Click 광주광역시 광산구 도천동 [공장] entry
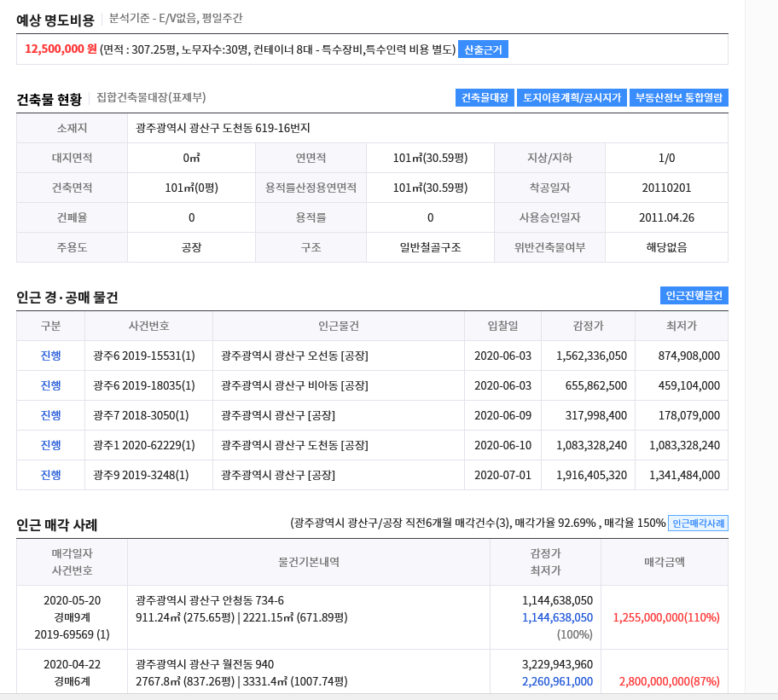The height and width of the screenshot is (700, 778). click(x=294, y=445)
